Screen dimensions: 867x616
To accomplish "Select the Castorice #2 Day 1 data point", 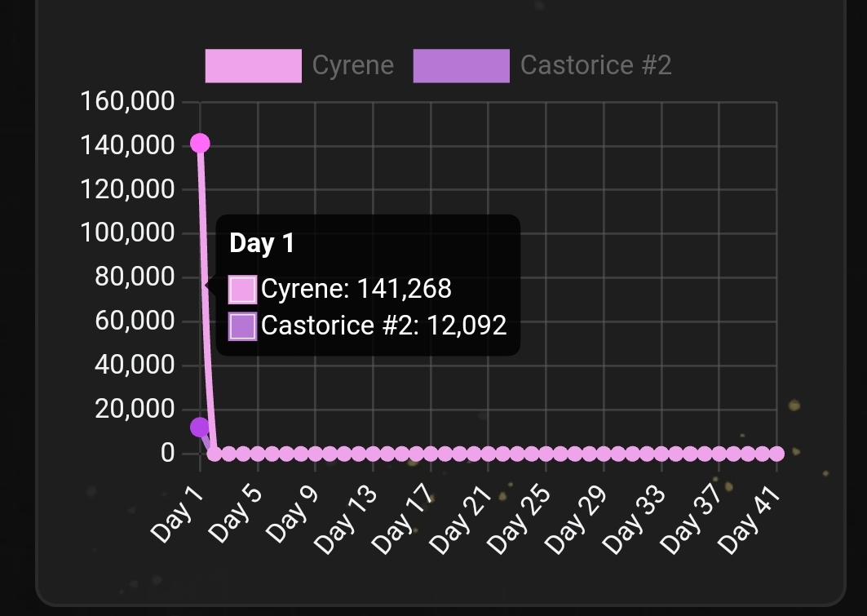I will [x=200, y=427].
